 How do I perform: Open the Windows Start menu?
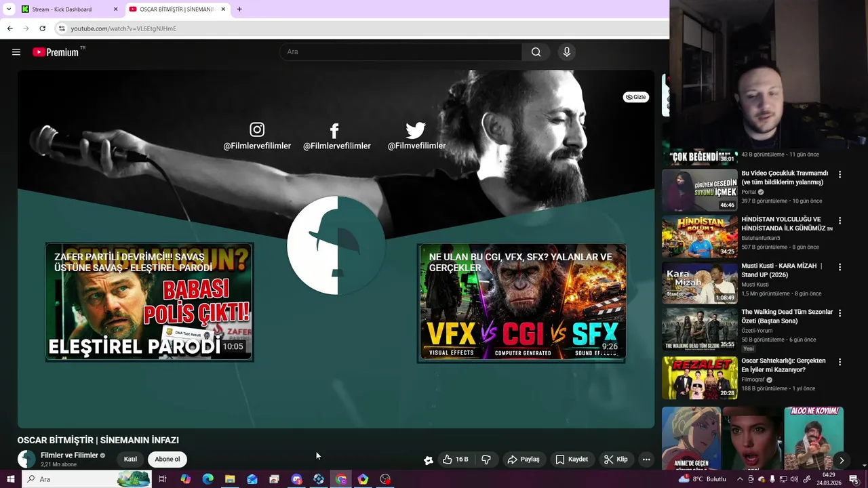pyautogui.click(x=10, y=479)
